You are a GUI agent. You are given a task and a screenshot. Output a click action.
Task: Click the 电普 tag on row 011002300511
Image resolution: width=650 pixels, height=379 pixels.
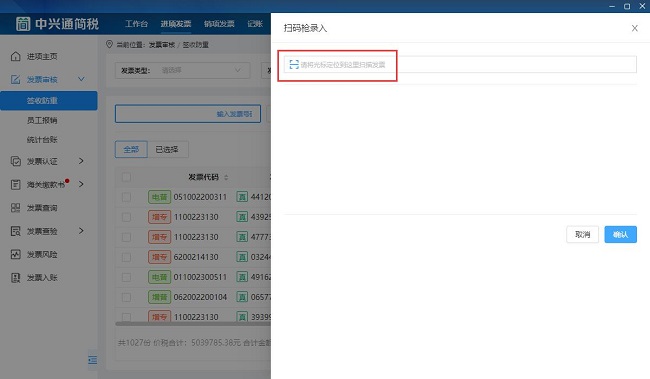[x=159, y=277]
